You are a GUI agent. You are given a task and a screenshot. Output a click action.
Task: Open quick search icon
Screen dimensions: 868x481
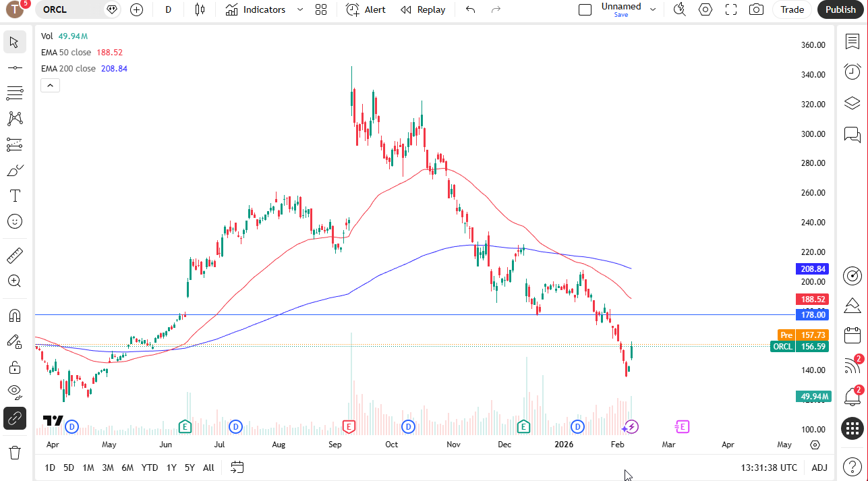pos(680,9)
